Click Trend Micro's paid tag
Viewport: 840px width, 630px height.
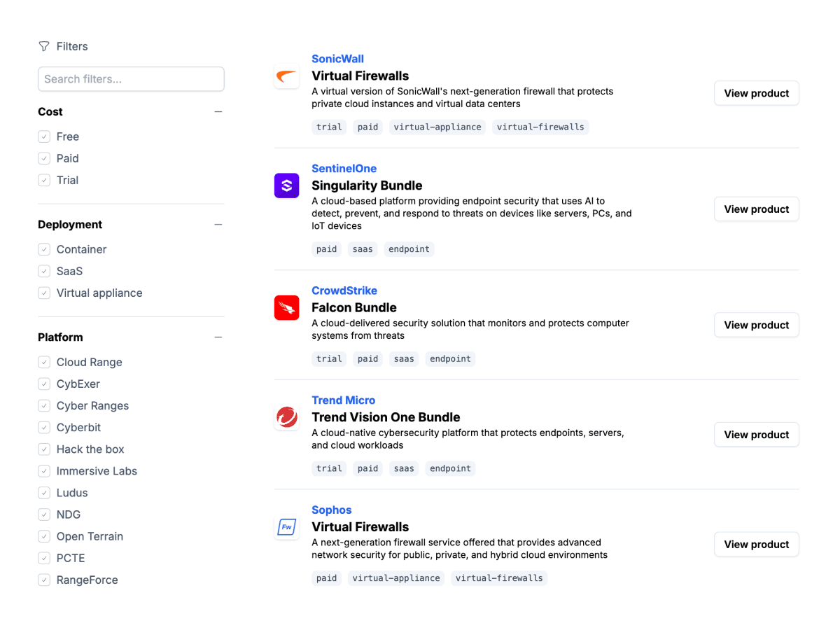367,468
